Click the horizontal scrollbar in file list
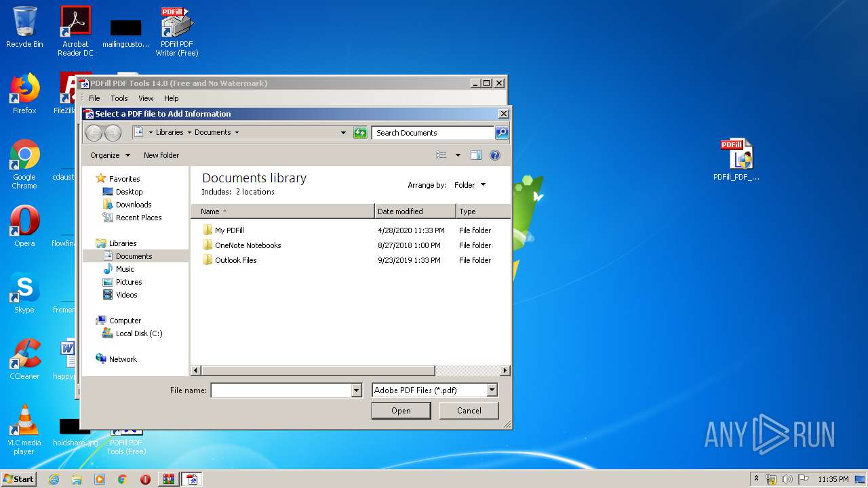 (318, 371)
